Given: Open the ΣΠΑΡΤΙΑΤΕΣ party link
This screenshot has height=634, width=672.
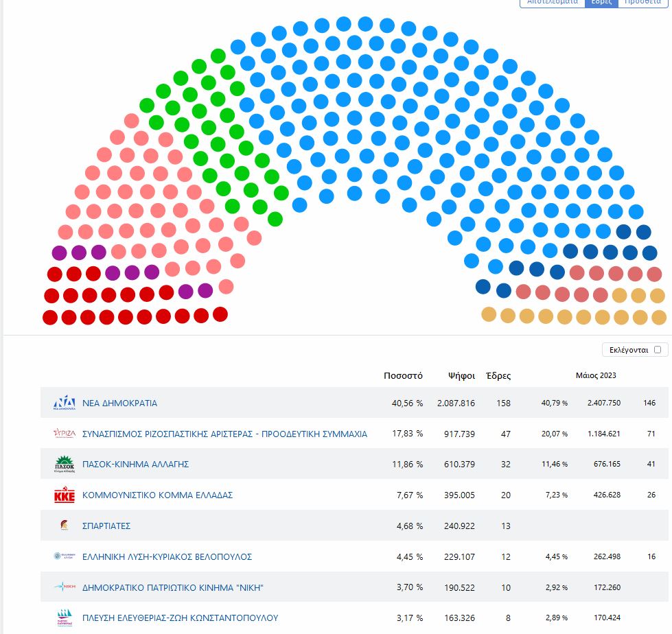Looking at the screenshot, I should pyautogui.click(x=106, y=526).
